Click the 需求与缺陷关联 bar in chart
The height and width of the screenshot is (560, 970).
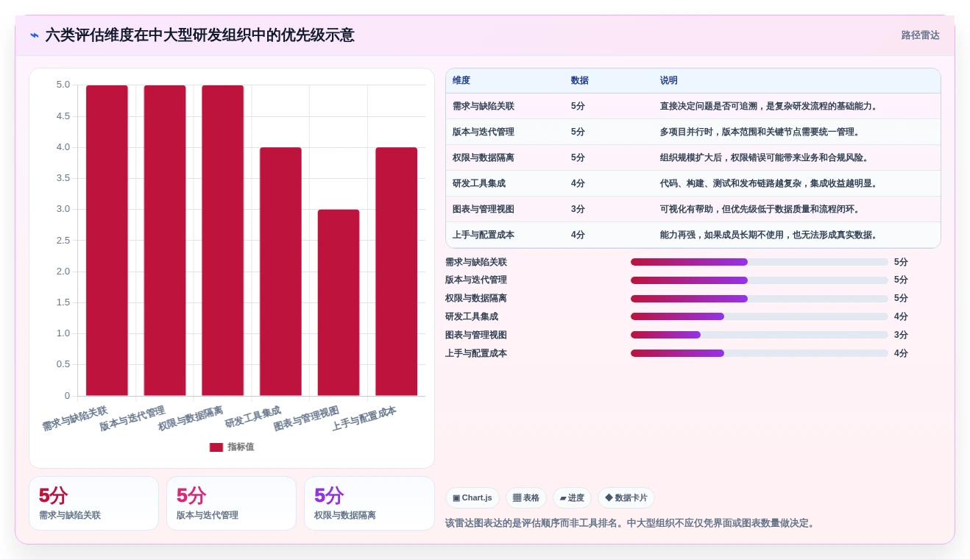pyautogui.click(x=107, y=241)
